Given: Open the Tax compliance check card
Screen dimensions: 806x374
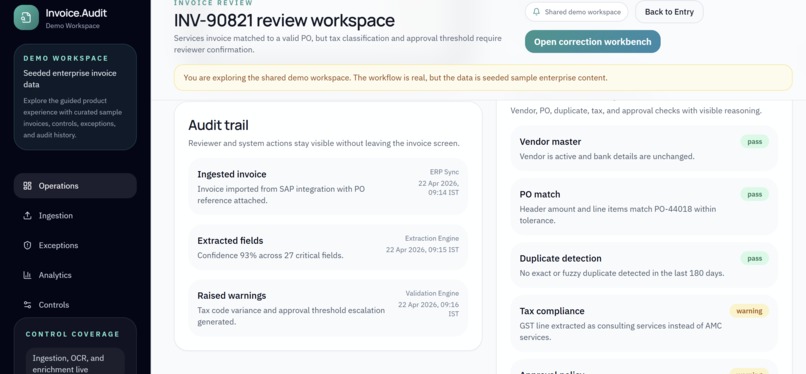Looking at the screenshot, I should pos(644,324).
